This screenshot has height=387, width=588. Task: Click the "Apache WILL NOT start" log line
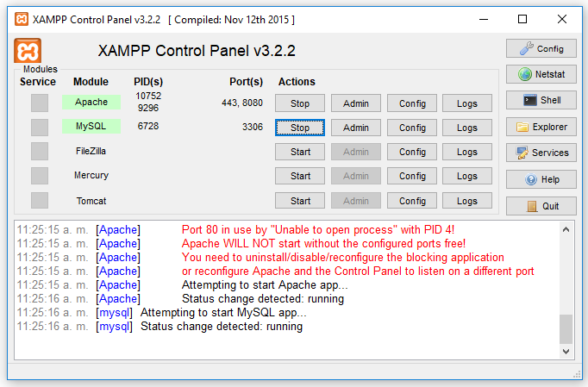[x=323, y=243]
